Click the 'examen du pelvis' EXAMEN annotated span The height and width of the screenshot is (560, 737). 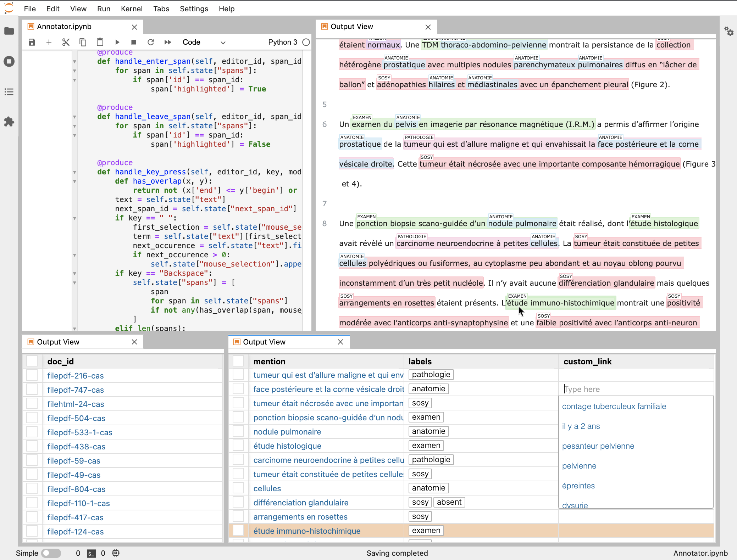(473, 124)
